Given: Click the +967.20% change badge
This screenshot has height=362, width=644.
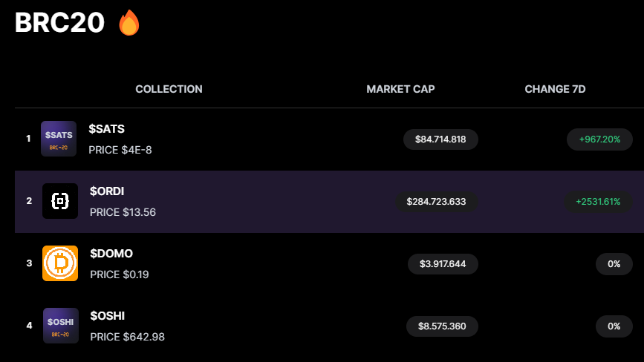Looking at the screenshot, I should [x=599, y=139].
